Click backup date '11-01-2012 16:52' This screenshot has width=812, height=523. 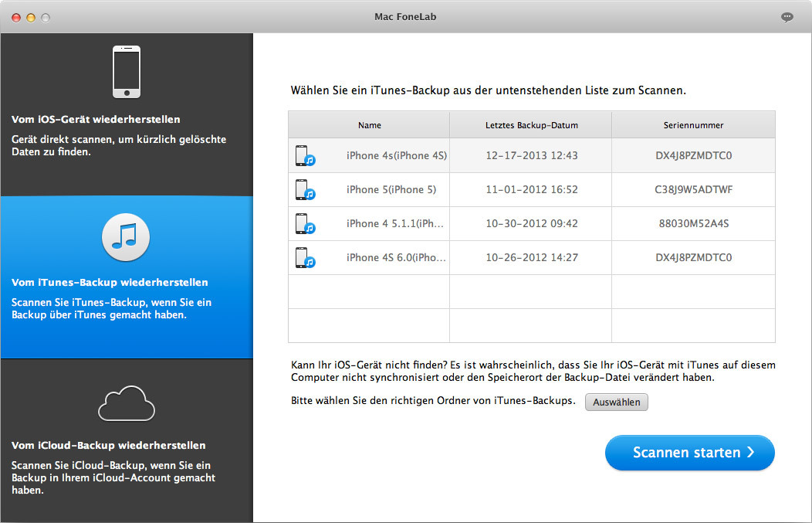pyautogui.click(x=531, y=190)
